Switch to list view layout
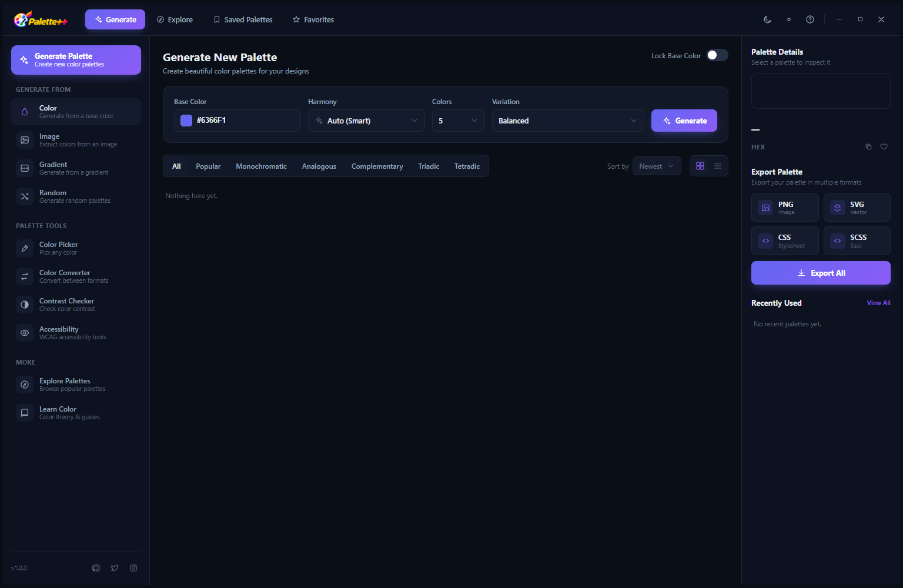Image resolution: width=903 pixels, height=588 pixels. [718, 166]
